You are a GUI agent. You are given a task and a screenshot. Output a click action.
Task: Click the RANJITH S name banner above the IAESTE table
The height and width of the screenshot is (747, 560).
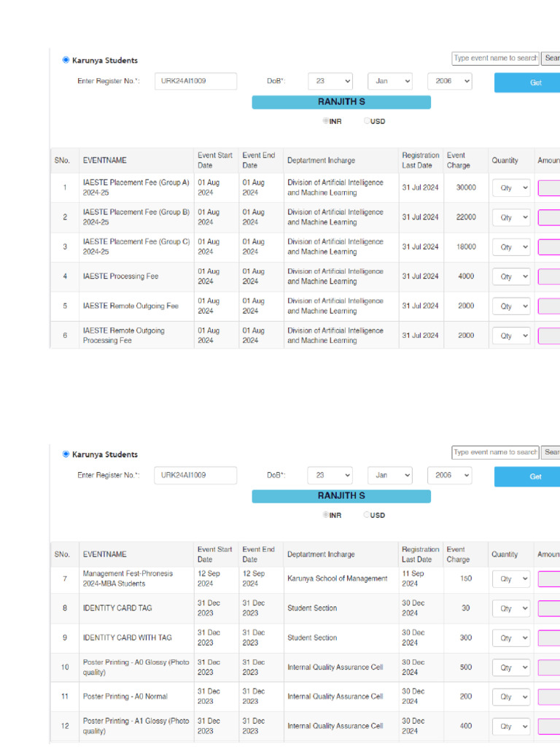[x=341, y=102]
